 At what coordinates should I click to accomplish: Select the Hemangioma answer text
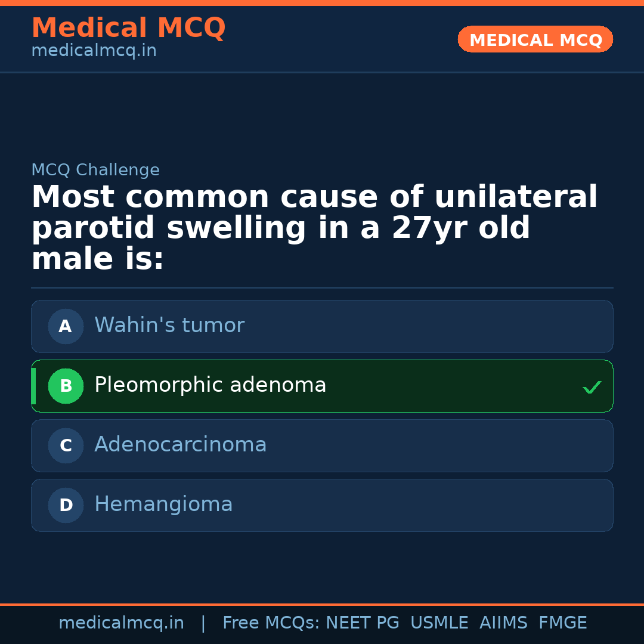(x=163, y=504)
